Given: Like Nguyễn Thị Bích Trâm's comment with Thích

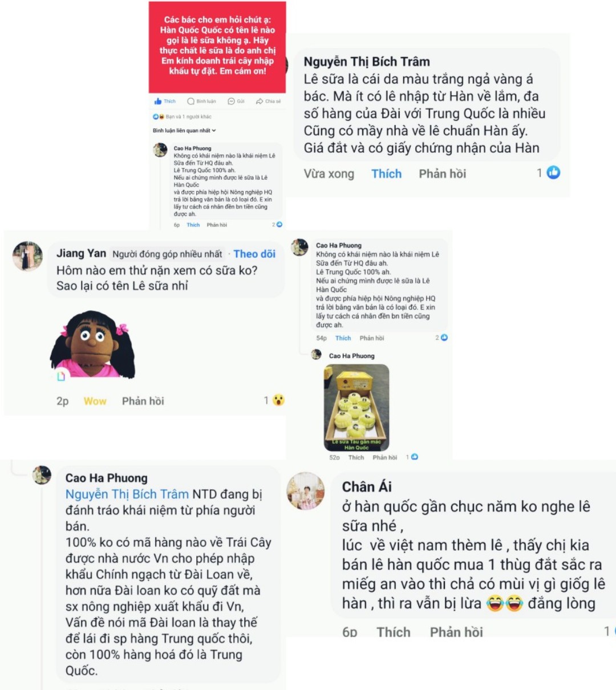Looking at the screenshot, I should coord(386,174).
